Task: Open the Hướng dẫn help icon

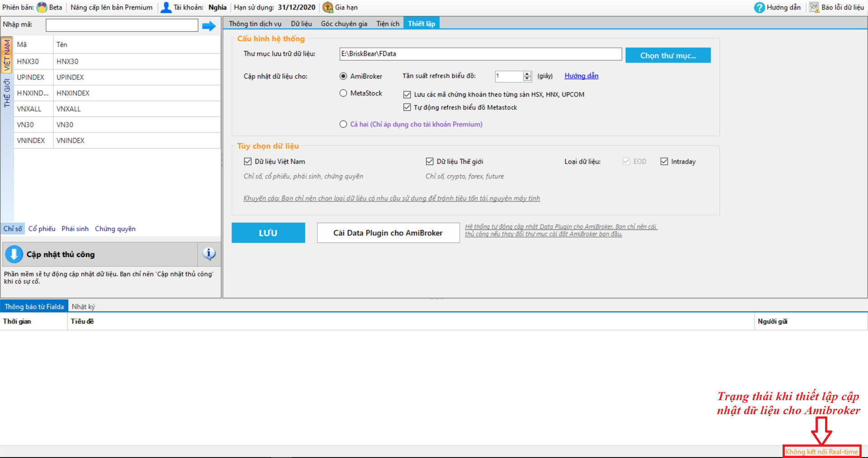Action: pyautogui.click(x=759, y=7)
